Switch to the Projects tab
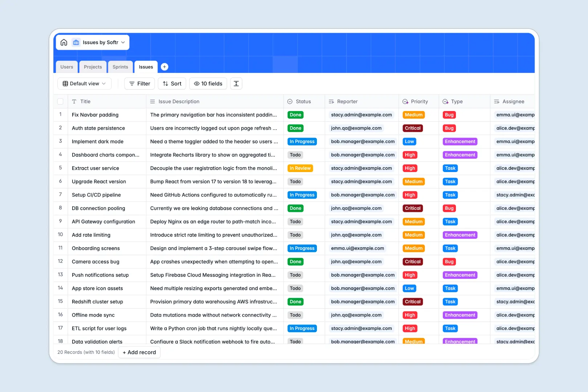Viewport: 588px width, 392px height. (x=93, y=67)
